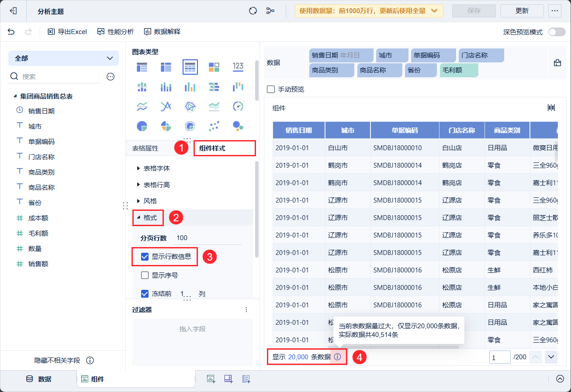
Task: Open the data lineage flow icon
Action: pyautogui.click(x=270, y=11)
